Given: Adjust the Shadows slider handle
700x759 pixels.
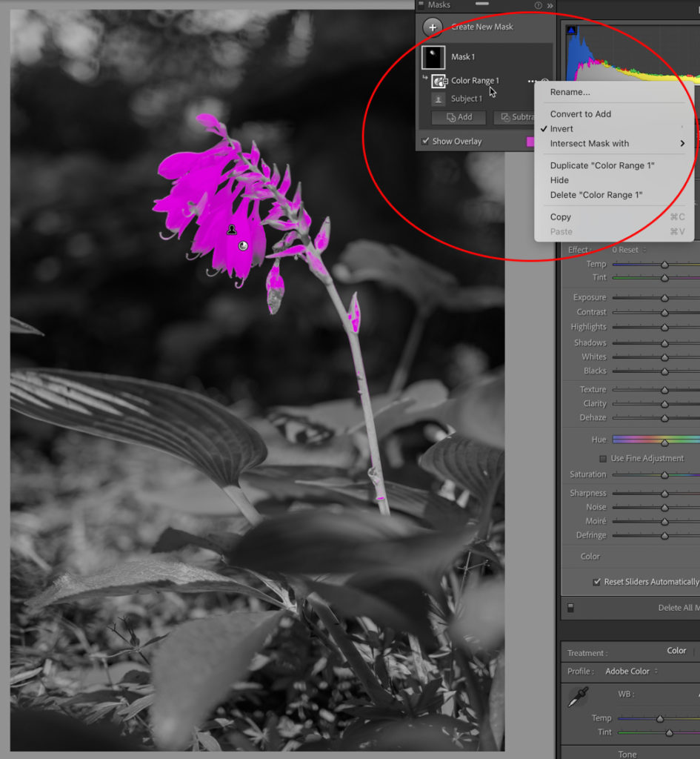Looking at the screenshot, I should coord(664,344).
